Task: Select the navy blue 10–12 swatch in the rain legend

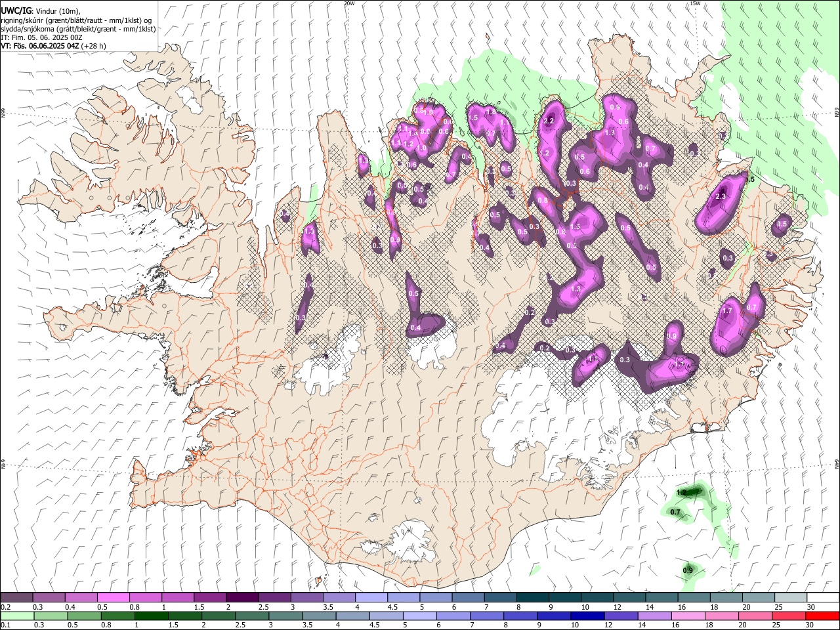Action: [x=587, y=616]
